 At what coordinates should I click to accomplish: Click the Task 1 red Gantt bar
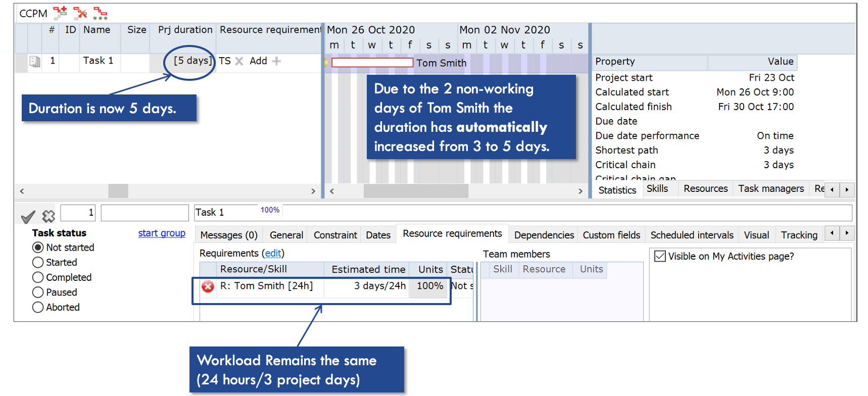pos(372,63)
